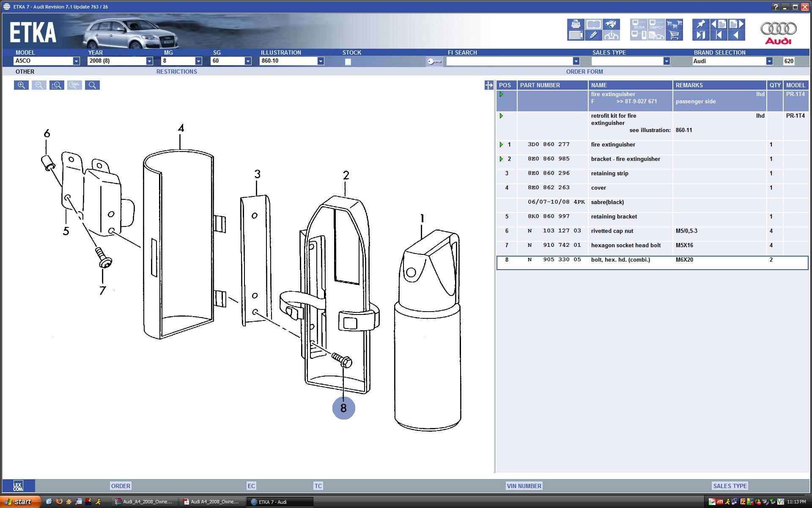Click the ORDER button in the bottom bar
Screen dimensions: 812x508
tap(121, 486)
